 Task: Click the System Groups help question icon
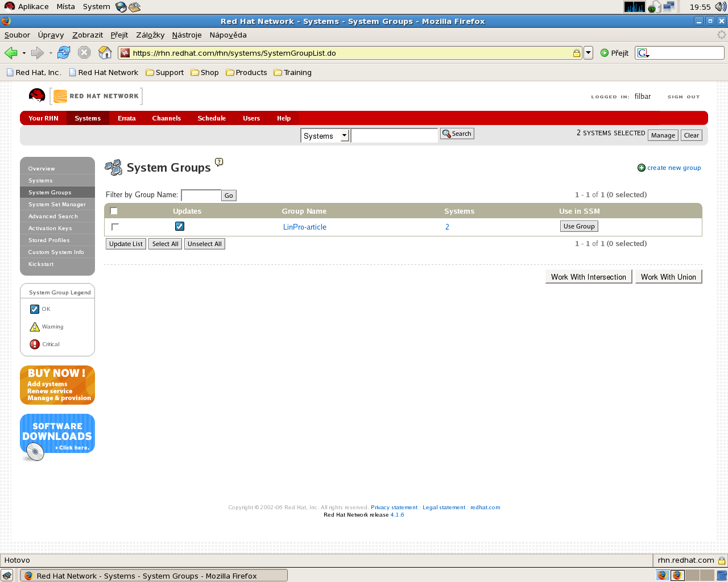[x=219, y=162]
